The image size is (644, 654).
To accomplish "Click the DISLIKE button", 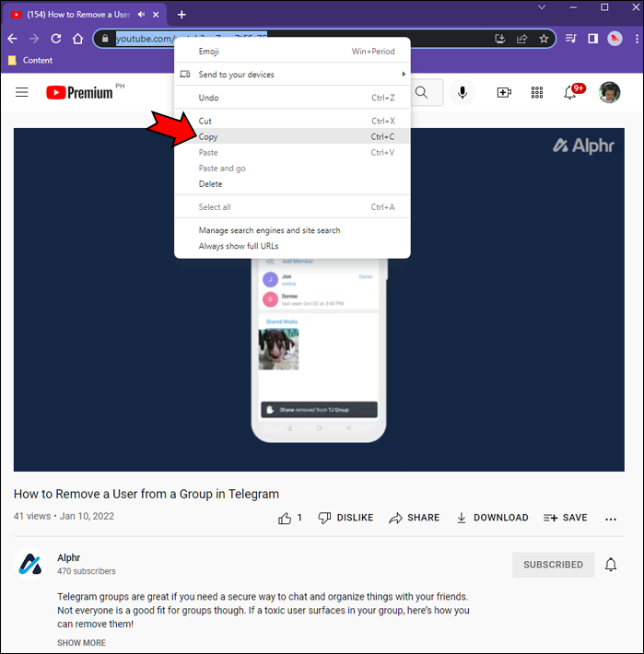I will (x=345, y=518).
